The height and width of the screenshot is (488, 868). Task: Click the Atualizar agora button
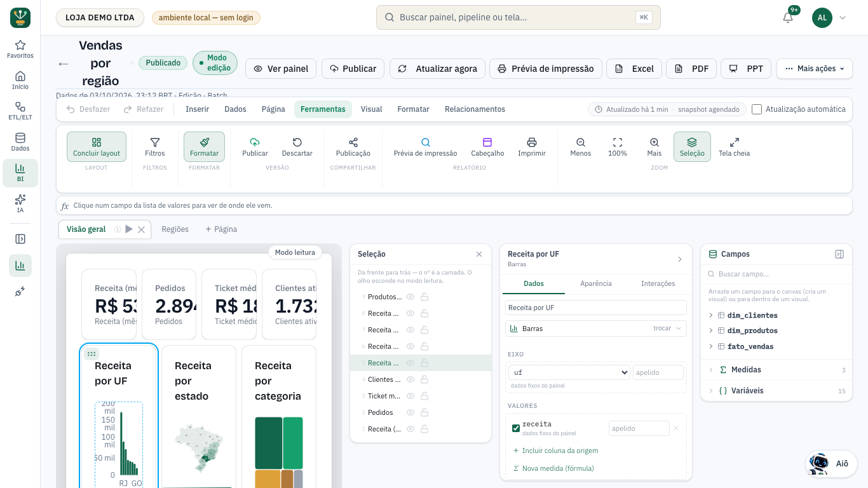pos(438,69)
